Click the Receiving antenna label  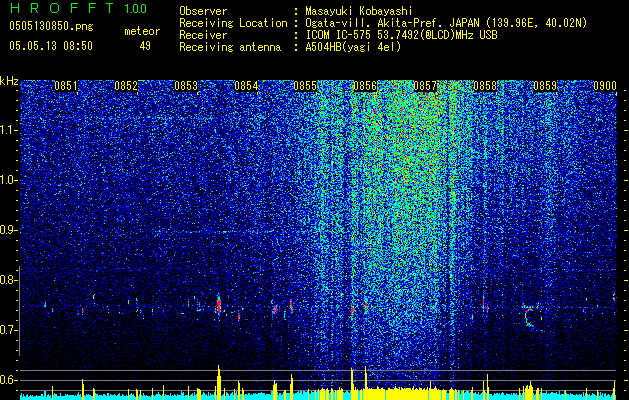[230, 47]
